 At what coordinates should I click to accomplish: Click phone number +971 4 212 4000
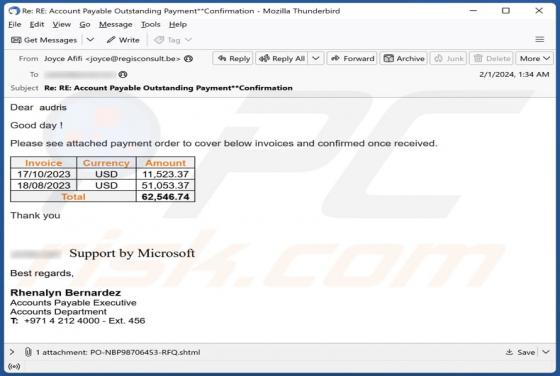point(62,321)
